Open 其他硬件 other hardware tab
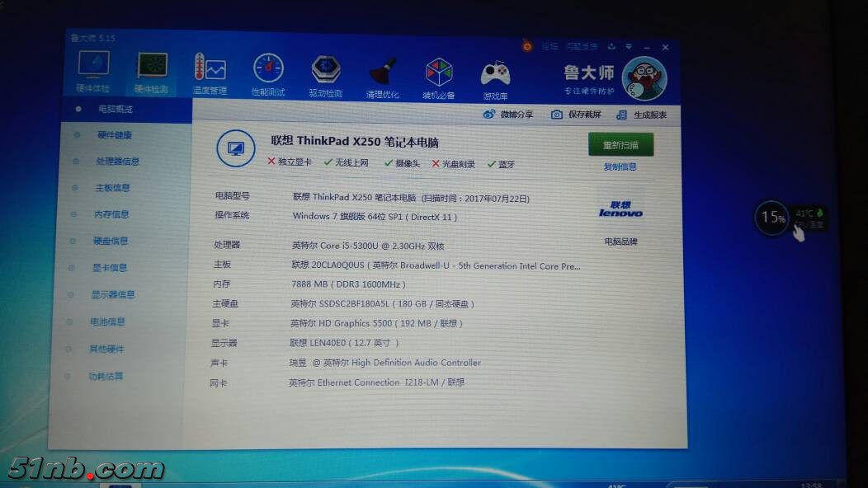This screenshot has width=868, height=488. [x=106, y=350]
